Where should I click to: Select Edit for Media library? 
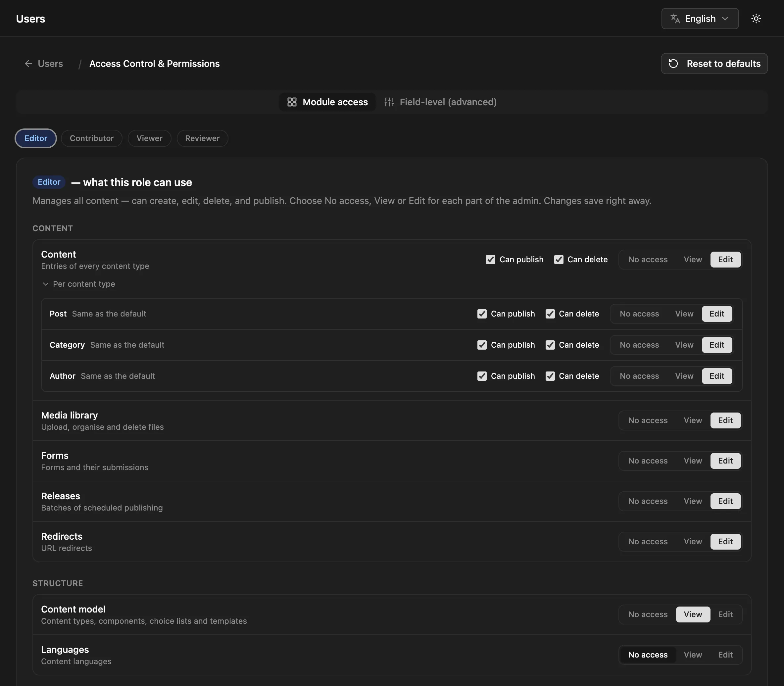(725, 420)
